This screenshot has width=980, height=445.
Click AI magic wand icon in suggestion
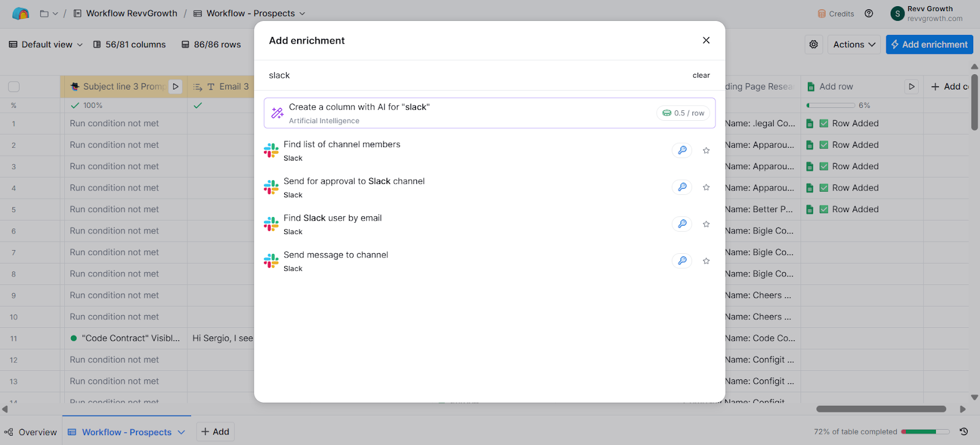(x=277, y=113)
